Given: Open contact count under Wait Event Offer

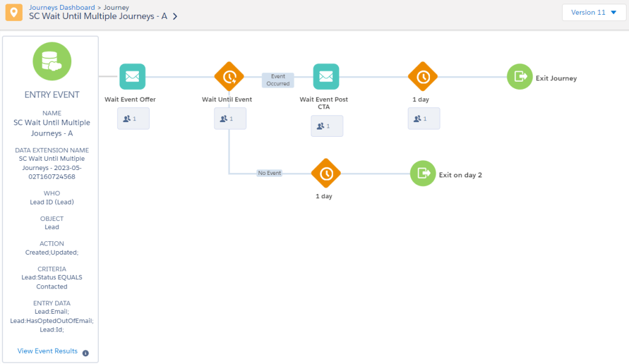Looking at the screenshot, I should (133, 118).
